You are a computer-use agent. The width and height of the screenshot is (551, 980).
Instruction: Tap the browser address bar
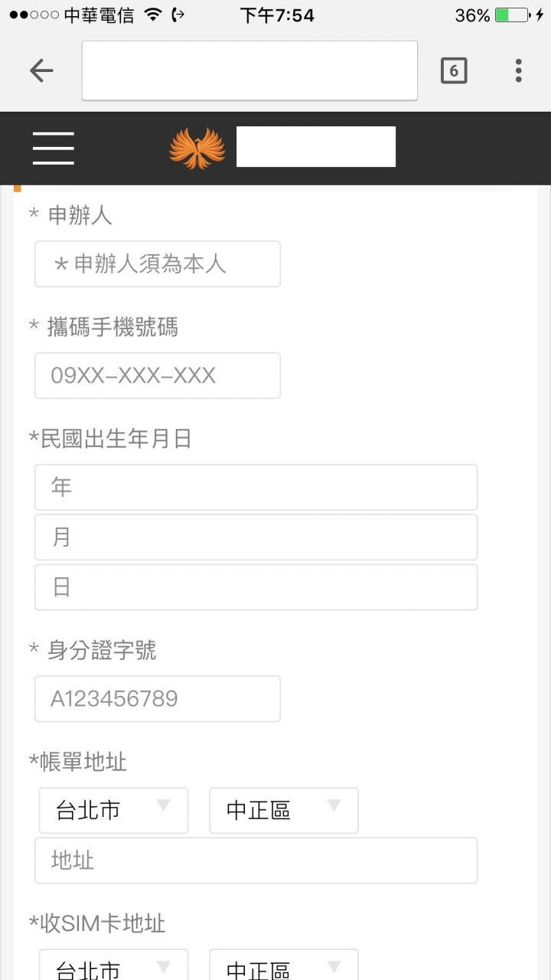(x=249, y=70)
